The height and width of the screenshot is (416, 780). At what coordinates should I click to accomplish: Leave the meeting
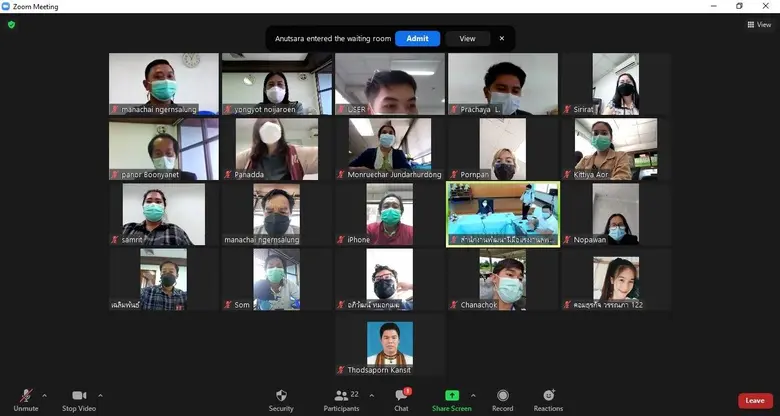[x=755, y=400]
